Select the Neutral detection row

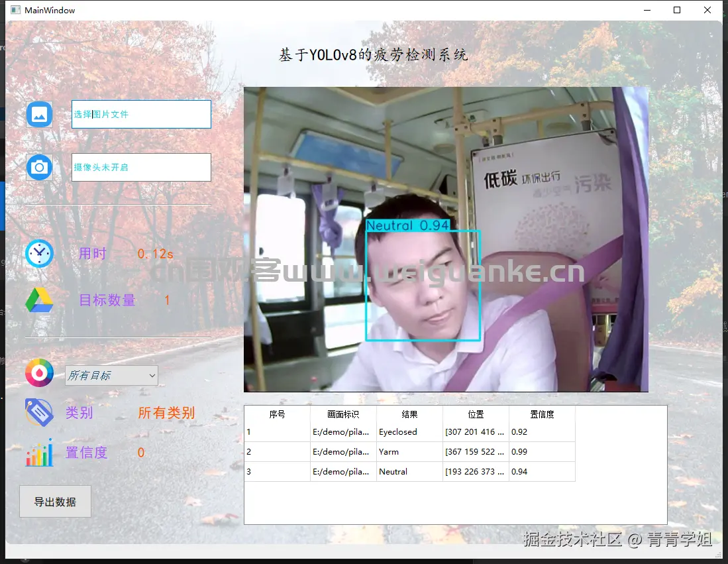[x=409, y=471]
